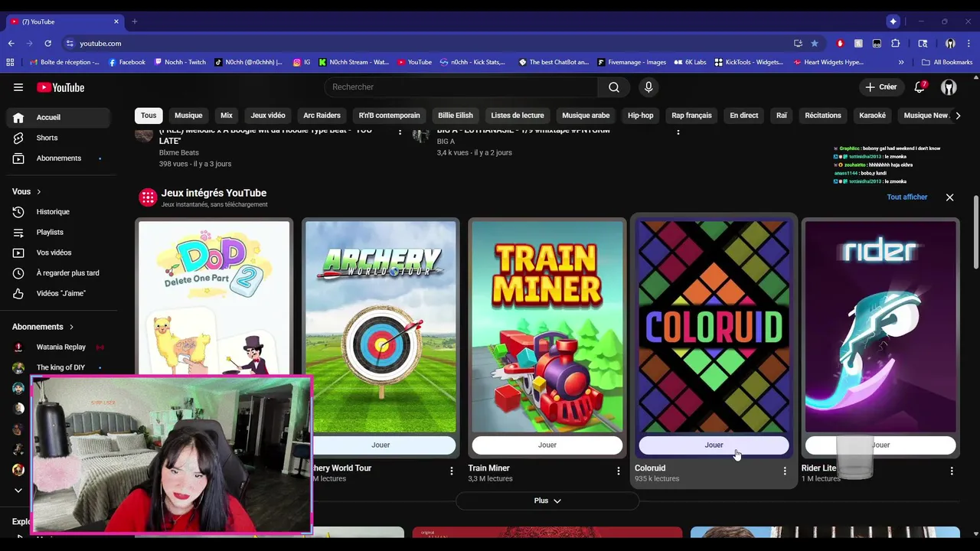Open the YouTube hamburger guide menu

point(18,87)
